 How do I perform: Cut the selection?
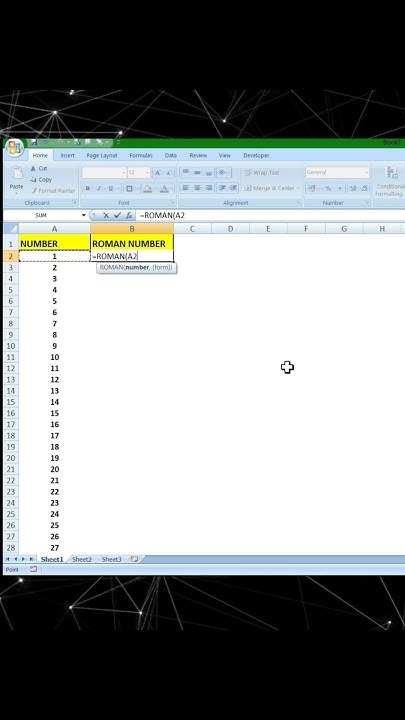coord(39,169)
